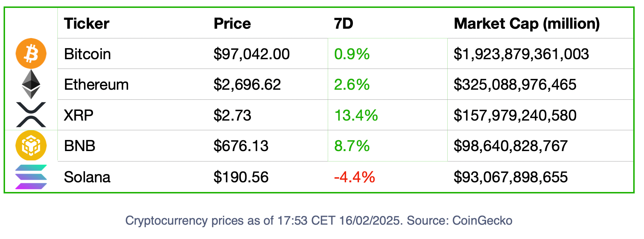Screen dimensions: 644x239
Task: Click BNB price $676.13
Action: [241, 146]
